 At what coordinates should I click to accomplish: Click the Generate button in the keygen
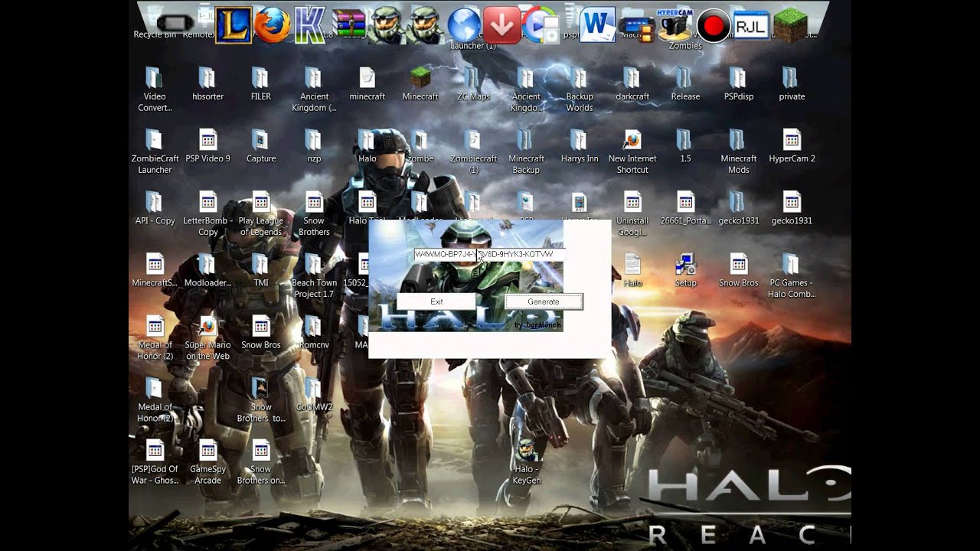point(544,302)
